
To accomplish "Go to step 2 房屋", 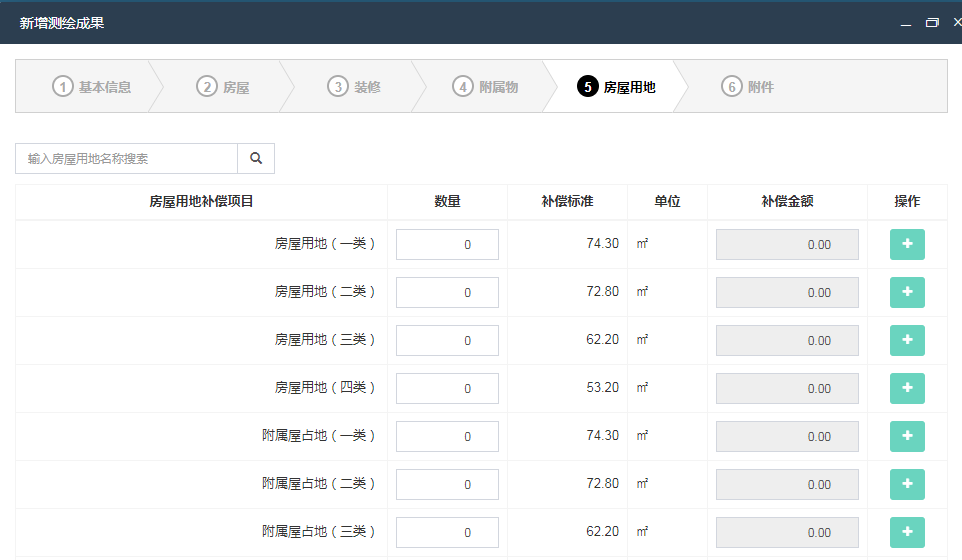I will [x=223, y=86].
